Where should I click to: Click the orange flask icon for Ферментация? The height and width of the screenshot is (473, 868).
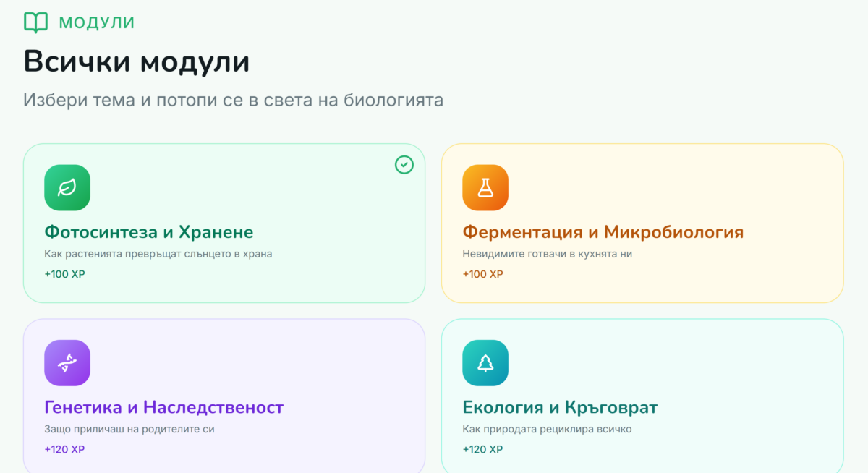pyautogui.click(x=485, y=188)
